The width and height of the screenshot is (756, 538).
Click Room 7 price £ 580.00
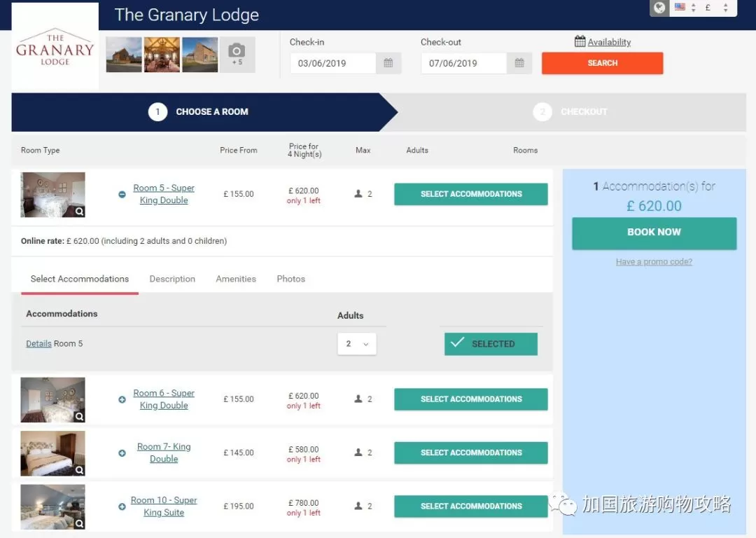point(303,449)
